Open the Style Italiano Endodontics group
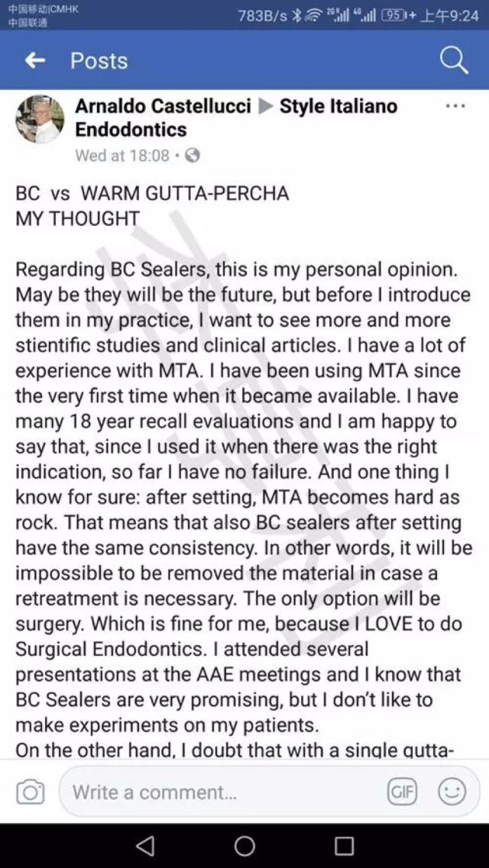 click(236, 118)
